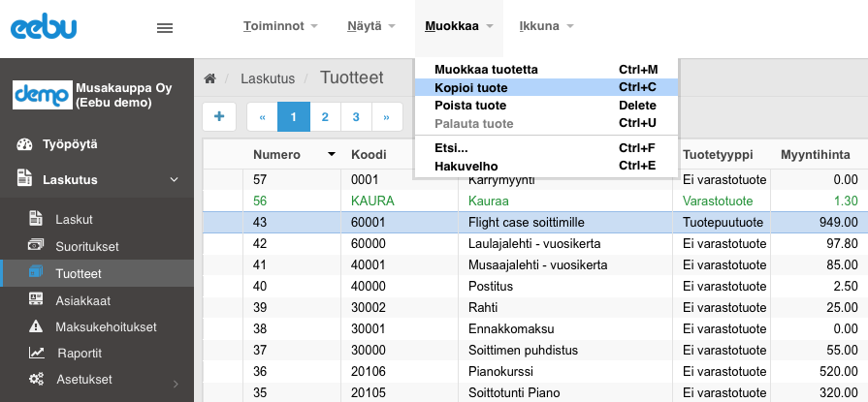The height and width of the screenshot is (402, 868).
Task: Click the hamburger menu icon
Action: (x=164, y=27)
